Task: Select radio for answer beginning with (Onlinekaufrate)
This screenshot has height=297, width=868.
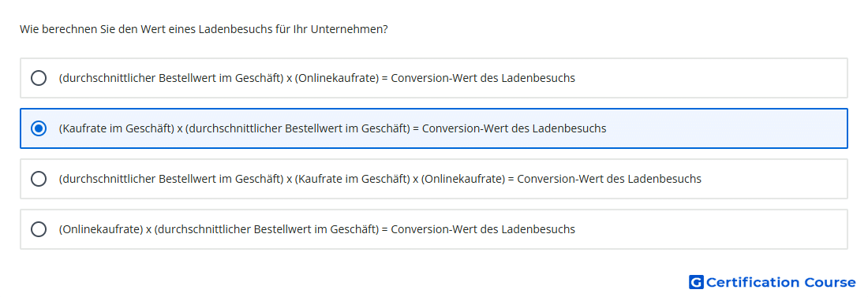Action: pos(39,229)
